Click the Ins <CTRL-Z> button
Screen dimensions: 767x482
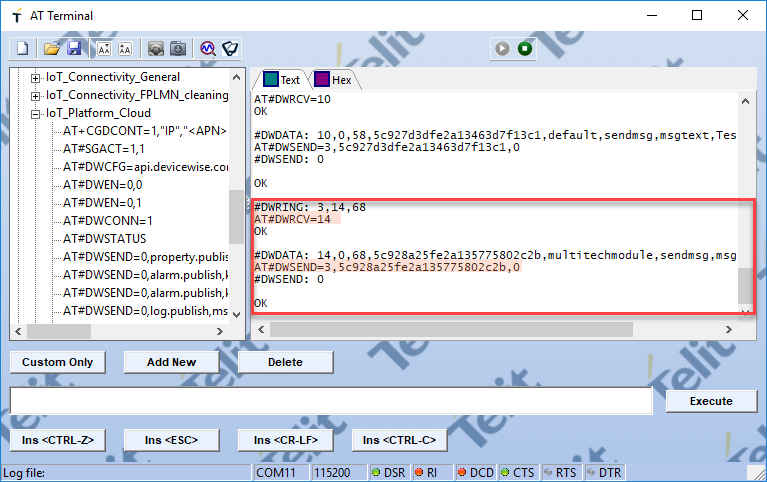58,440
